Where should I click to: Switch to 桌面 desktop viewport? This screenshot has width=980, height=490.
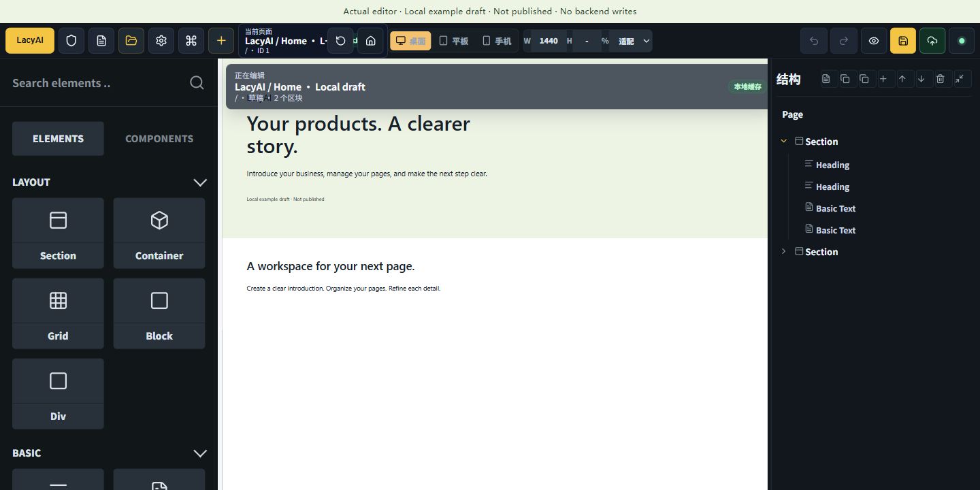coord(410,41)
